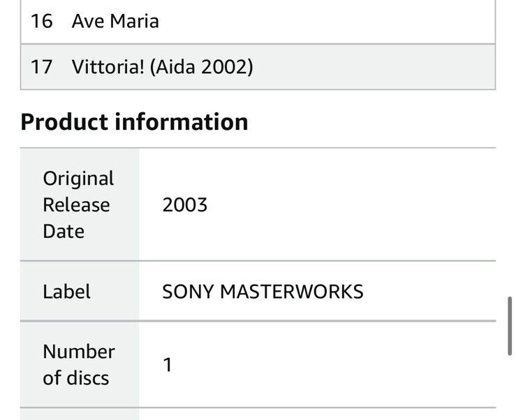Click the words "of discs" in the table
Screen dimensions: 516x420
[76, 378]
